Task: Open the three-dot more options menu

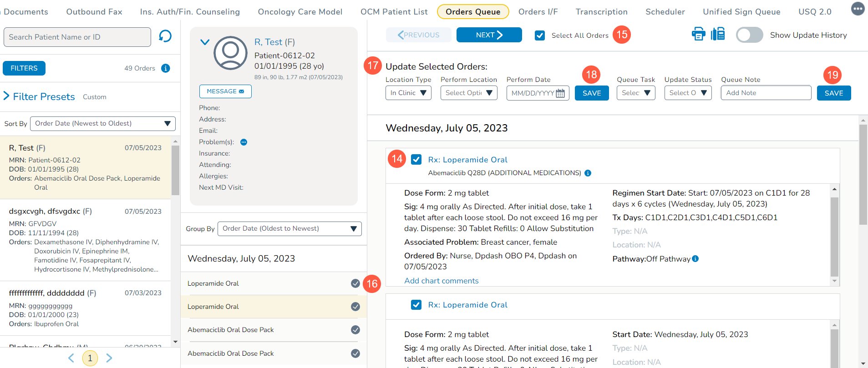Action: coord(858,9)
